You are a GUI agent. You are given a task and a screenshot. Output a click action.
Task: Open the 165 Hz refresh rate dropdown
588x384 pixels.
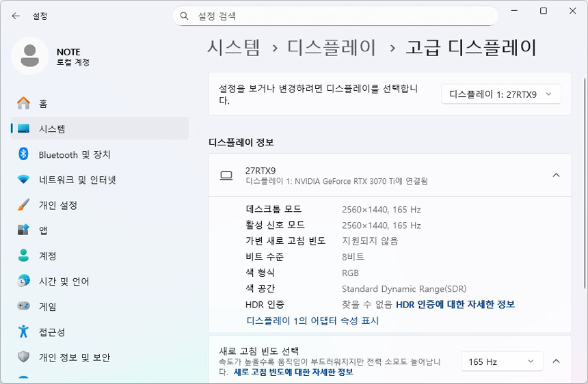tap(501, 361)
